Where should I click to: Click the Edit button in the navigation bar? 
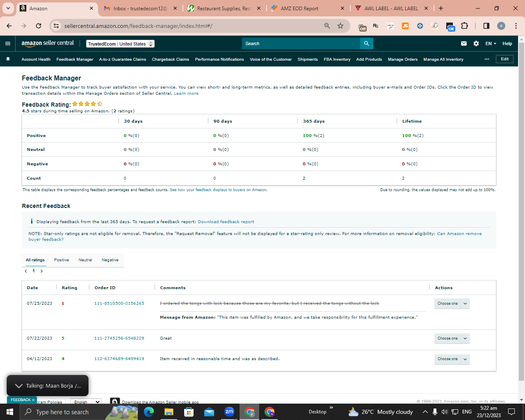point(504,59)
